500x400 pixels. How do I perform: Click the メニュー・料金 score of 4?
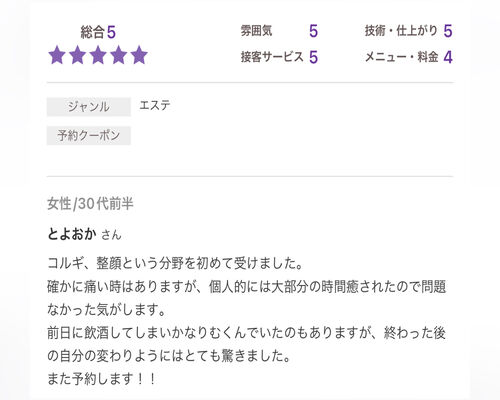coord(448,57)
